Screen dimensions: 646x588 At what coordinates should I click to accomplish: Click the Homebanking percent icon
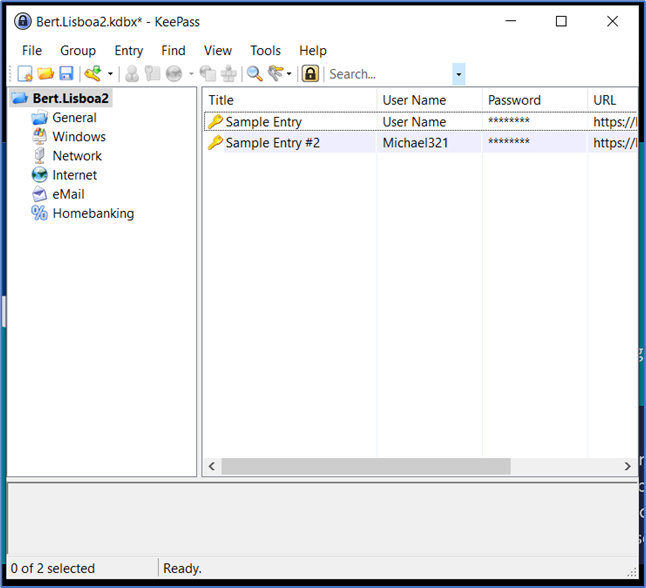click(x=40, y=213)
